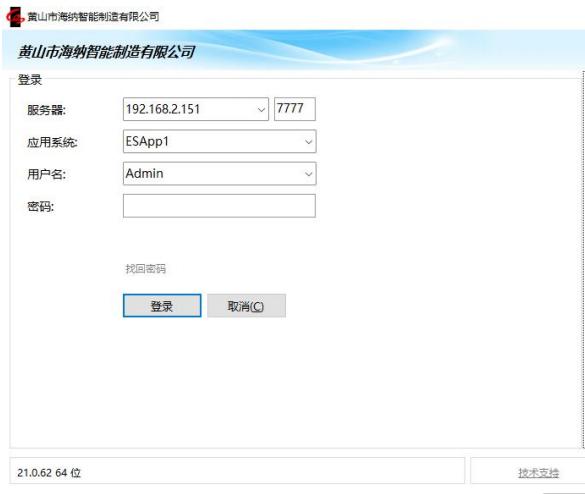This screenshot has width=585, height=494.
Task: Click the port field showing 7777
Action: click(x=295, y=109)
